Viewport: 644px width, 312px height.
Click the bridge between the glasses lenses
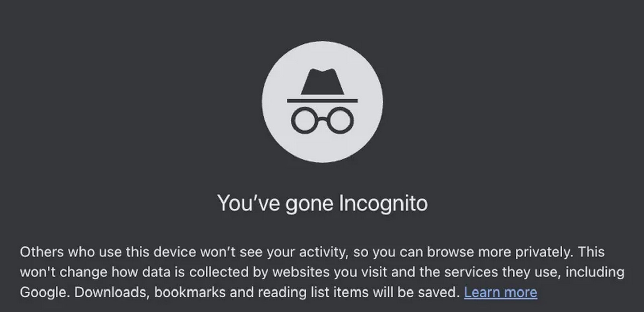pos(322,119)
